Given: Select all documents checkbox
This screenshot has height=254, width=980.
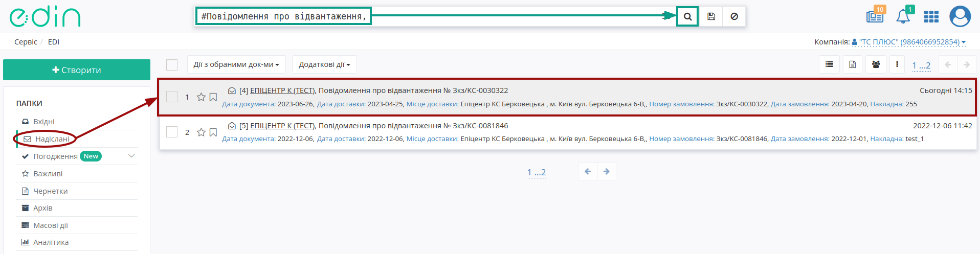Looking at the screenshot, I should pos(172,65).
